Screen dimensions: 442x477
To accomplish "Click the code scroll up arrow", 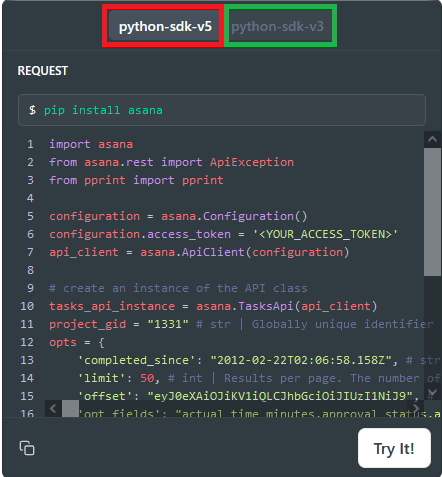I will pos(432,139).
